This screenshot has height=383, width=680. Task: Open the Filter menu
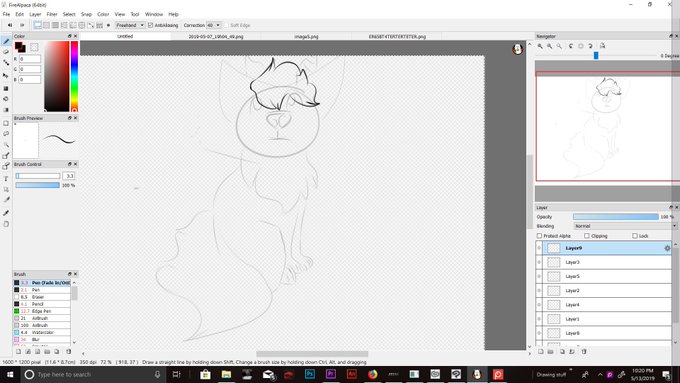tap(52, 14)
